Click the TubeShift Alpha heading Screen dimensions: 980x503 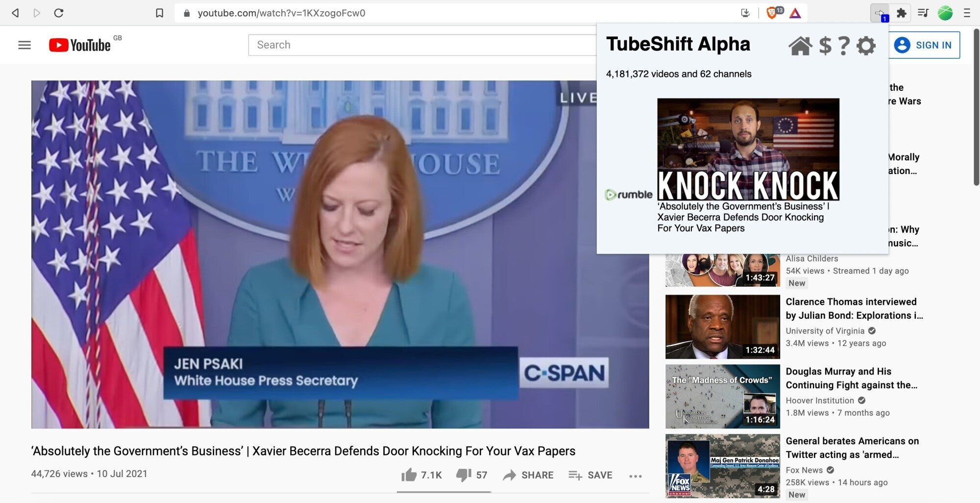(678, 44)
